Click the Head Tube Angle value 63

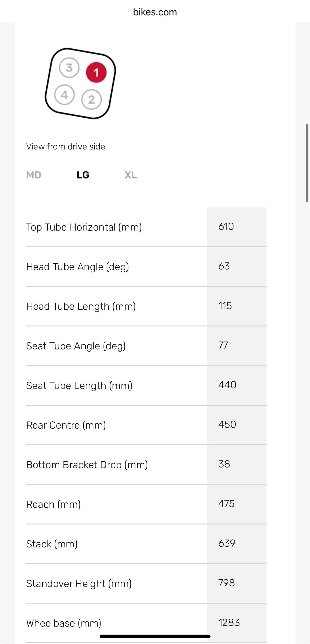[x=224, y=266]
